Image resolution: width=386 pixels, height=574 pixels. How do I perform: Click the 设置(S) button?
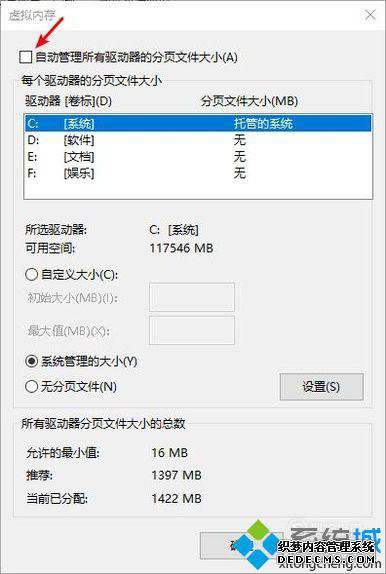point(322,387)
